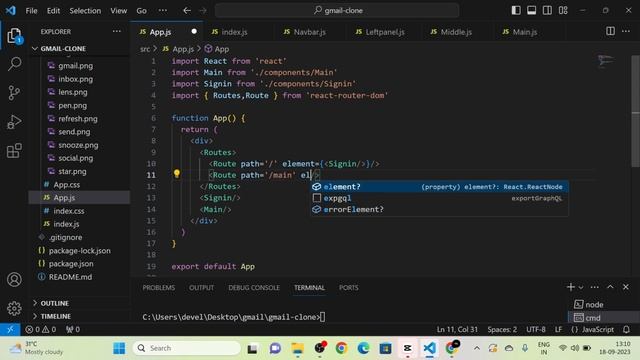Click the lightbulb code action on line 11
This screenshot has height=360, width=640.
(x=177, y=174)
